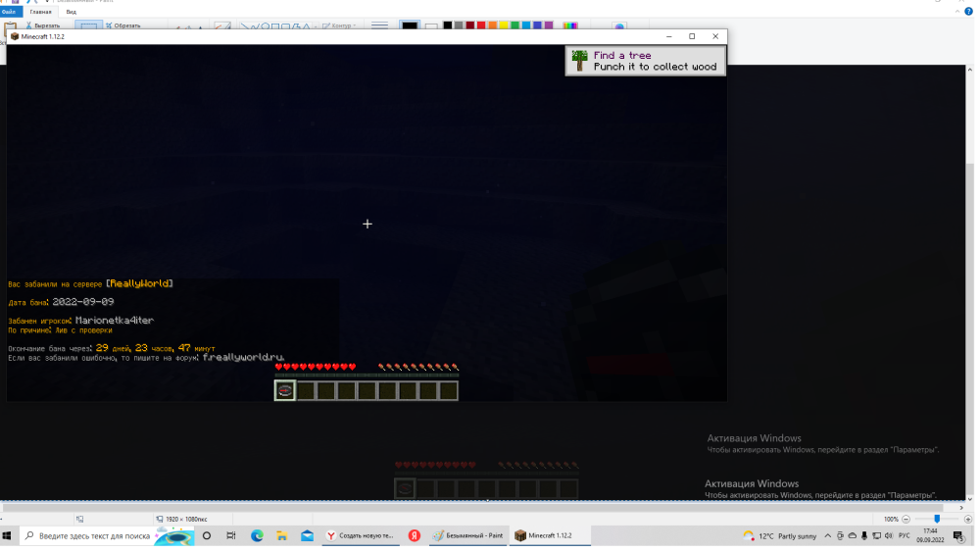Click the Find a tree advancement toast

point(646,61)
